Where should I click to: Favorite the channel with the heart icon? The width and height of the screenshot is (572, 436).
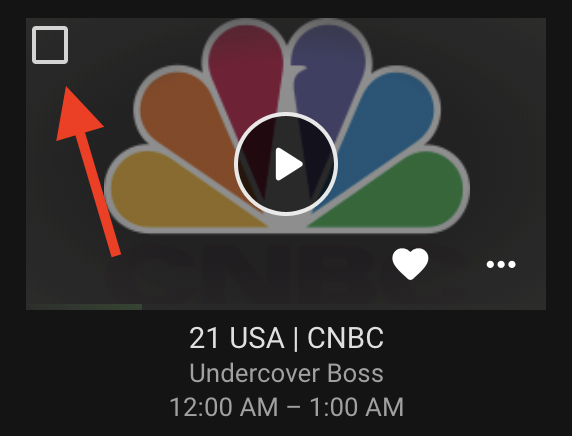click(x=410, y=264)
